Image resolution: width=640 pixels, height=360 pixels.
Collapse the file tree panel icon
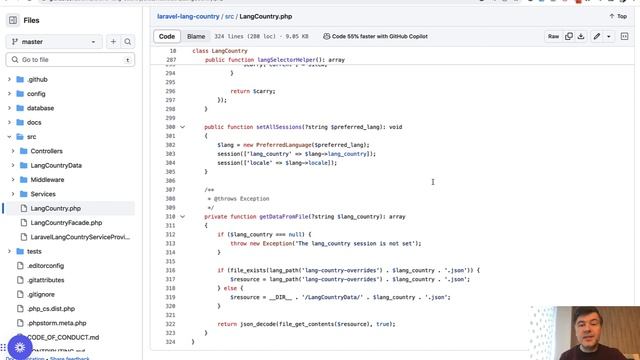(x=13, y=20)
